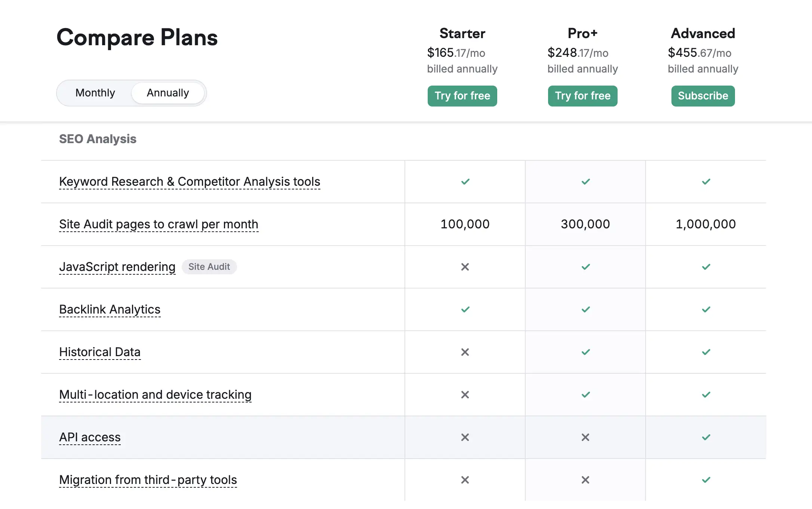The height and width of the screenshot is (509, 812).
Task: Expand the Historical Data feature description
Action: click(99, 352)
